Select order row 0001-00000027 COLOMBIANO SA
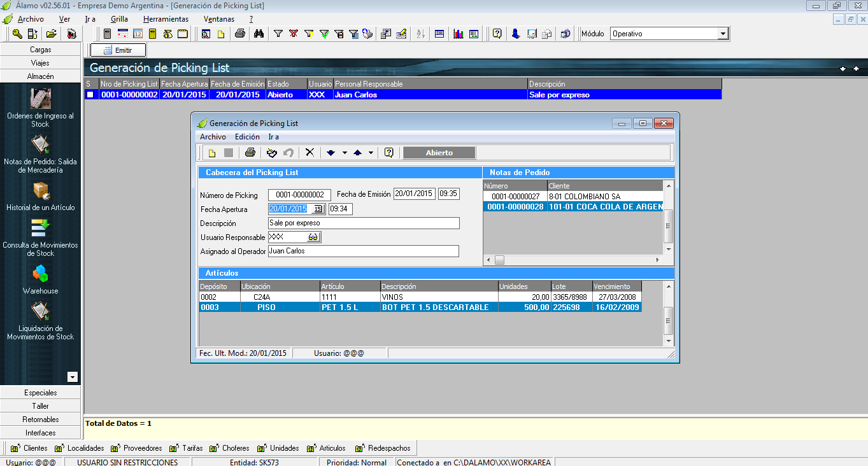The height and width of the screenshot is (466, 868). [573, 197]
